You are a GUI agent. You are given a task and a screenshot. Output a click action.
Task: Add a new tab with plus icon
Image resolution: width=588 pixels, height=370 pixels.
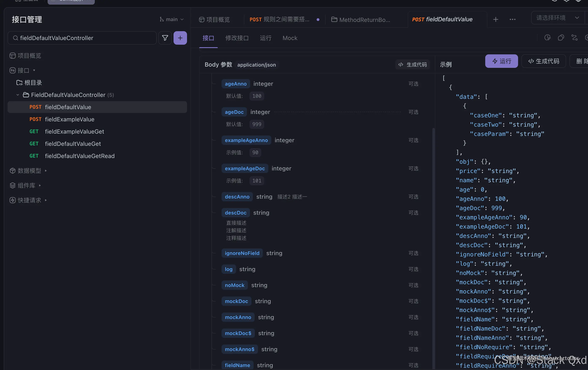click(x=496, y=19)
